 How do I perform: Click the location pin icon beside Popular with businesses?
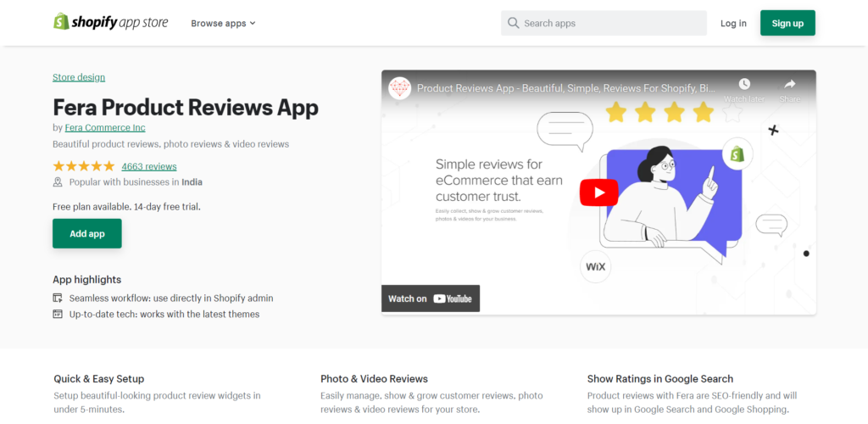pyautogui.click(x=58, y=182)
